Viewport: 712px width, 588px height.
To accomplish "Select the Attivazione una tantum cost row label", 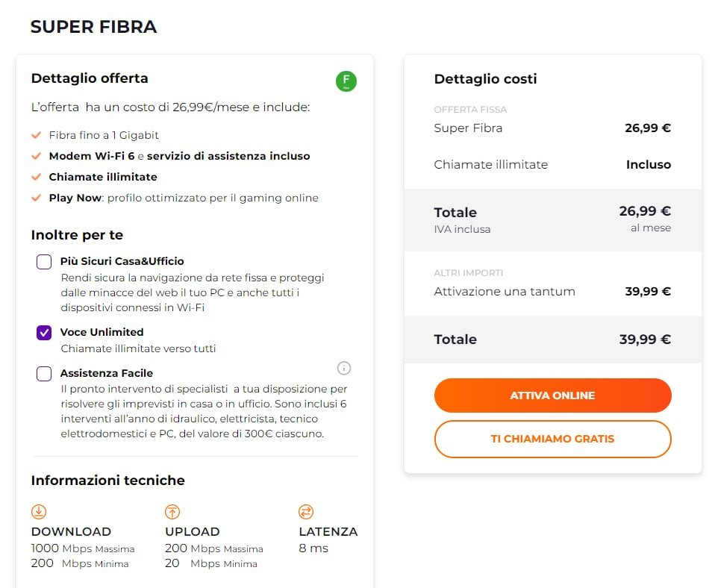I will tap(505, 291).
